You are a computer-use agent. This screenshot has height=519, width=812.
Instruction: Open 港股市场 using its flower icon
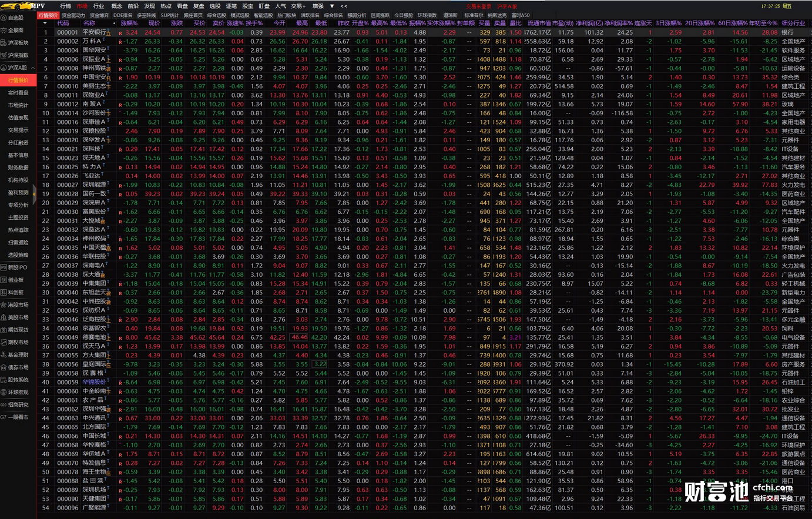4,305
